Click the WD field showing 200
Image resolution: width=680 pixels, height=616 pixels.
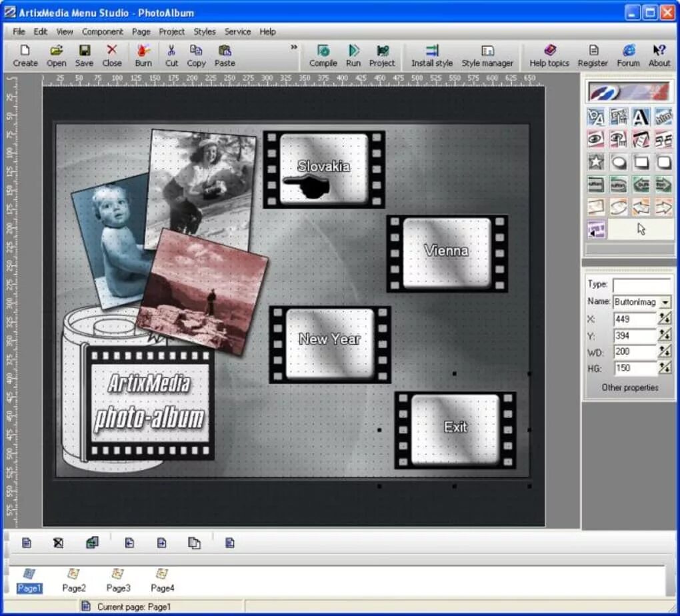point(635,352)
